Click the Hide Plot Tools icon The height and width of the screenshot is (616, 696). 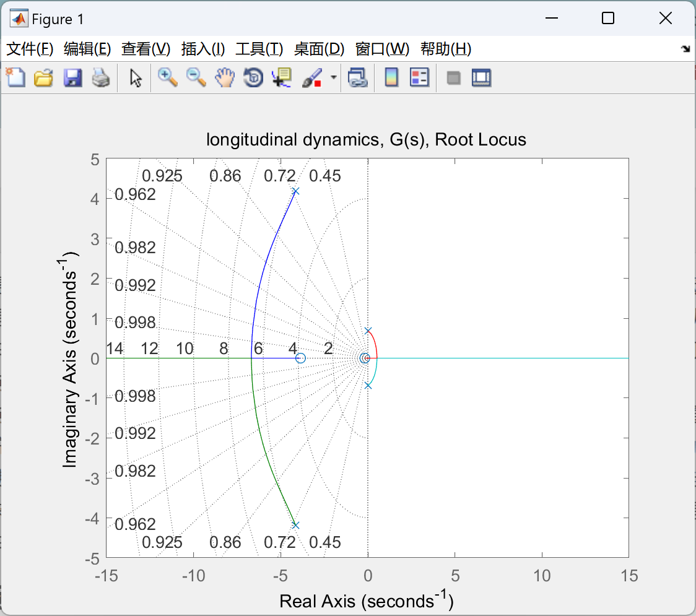(x=453, y=78)
